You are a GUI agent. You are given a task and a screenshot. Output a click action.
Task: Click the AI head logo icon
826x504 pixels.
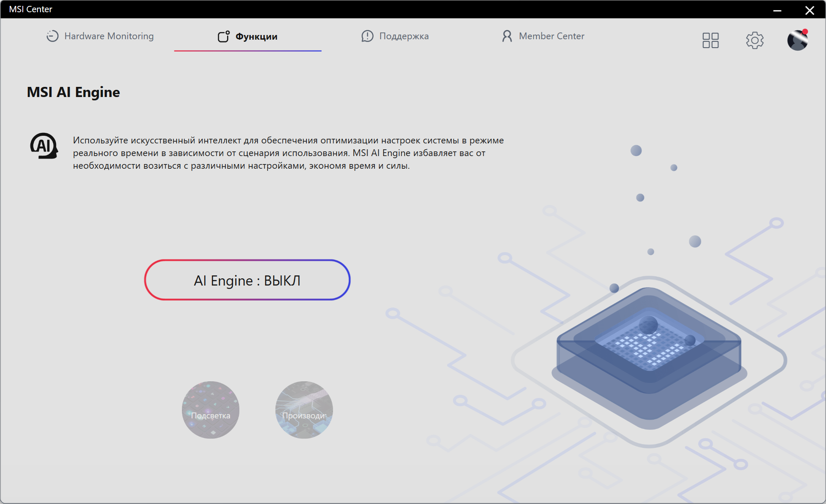click(44, 146)
